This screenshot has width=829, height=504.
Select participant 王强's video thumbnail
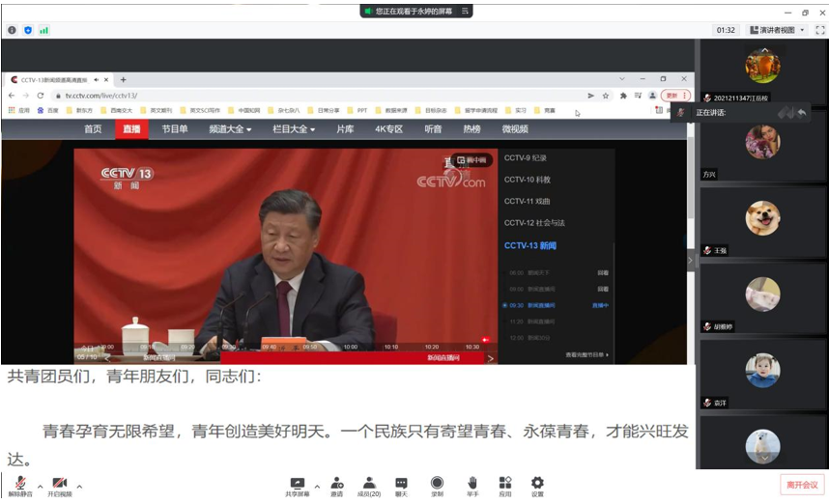pyautogui.click(x=762, y=220)
